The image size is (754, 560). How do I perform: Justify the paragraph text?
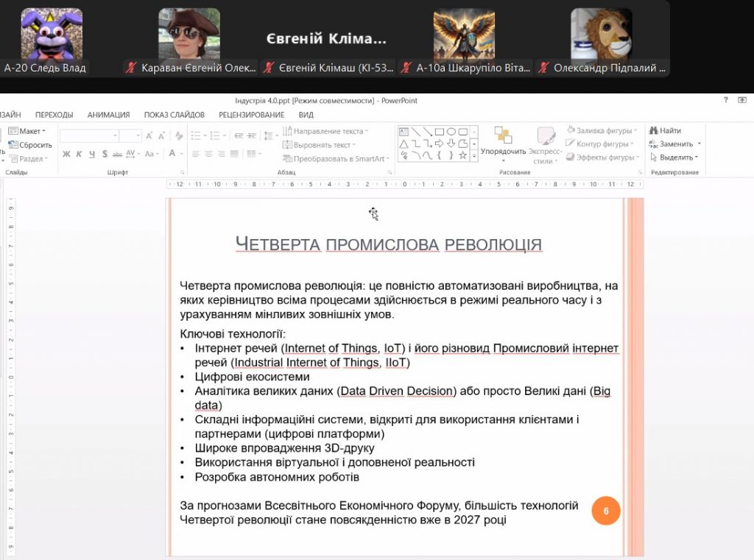(x=234, y=154)
